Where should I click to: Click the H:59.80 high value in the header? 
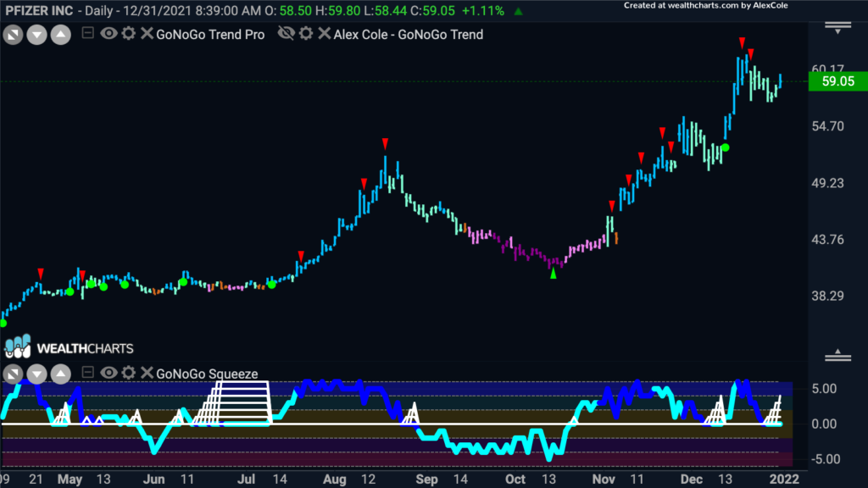click(337, 10)
